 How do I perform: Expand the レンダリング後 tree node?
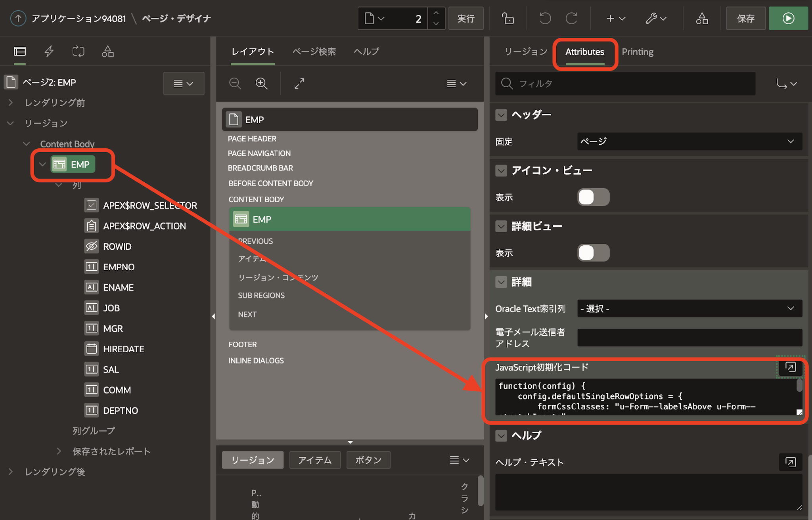tap(11, 472)
